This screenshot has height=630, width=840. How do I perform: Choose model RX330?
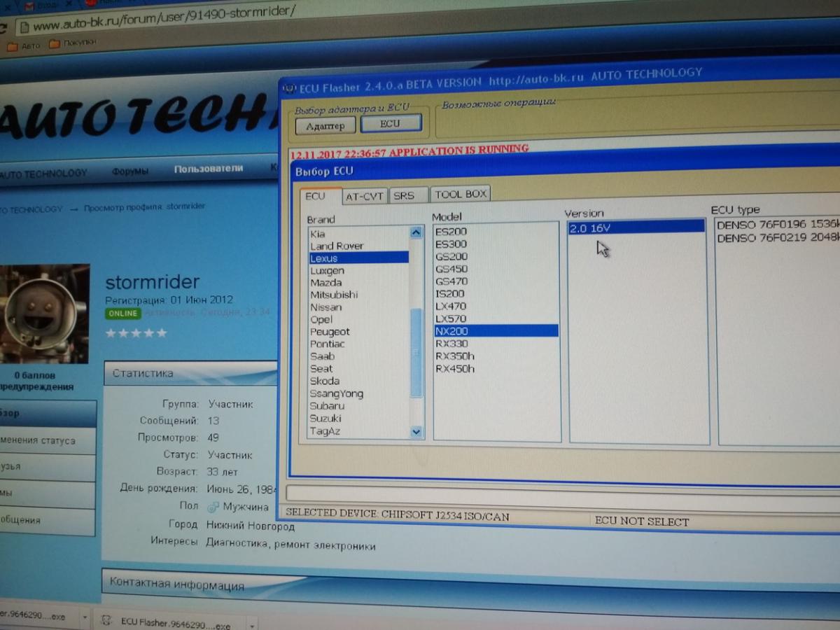point(451,343)
